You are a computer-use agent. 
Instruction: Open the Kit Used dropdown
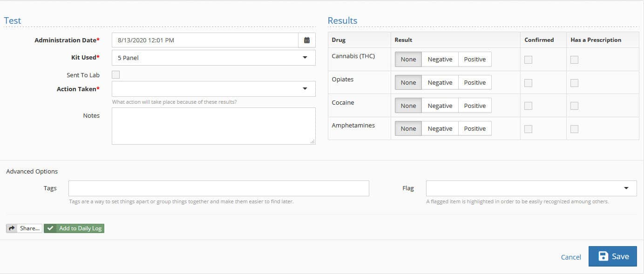pos(305,57)
